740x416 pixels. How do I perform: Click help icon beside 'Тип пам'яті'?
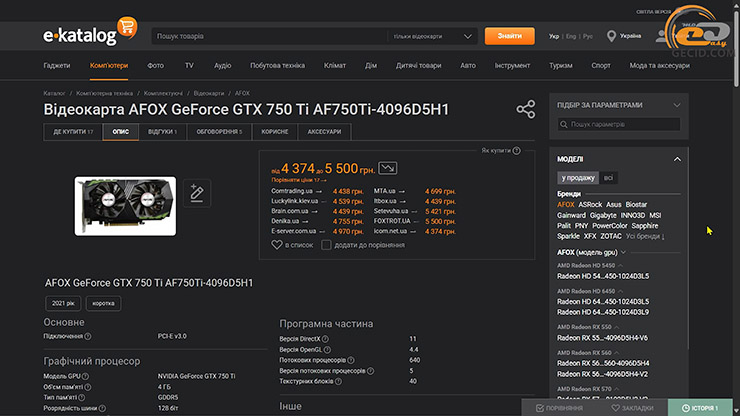[82, 398]
